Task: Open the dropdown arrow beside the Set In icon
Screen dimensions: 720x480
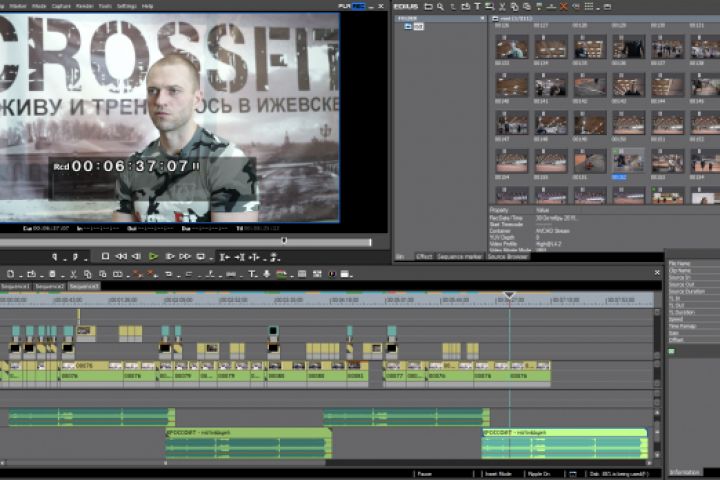Action: click(65, 259)
